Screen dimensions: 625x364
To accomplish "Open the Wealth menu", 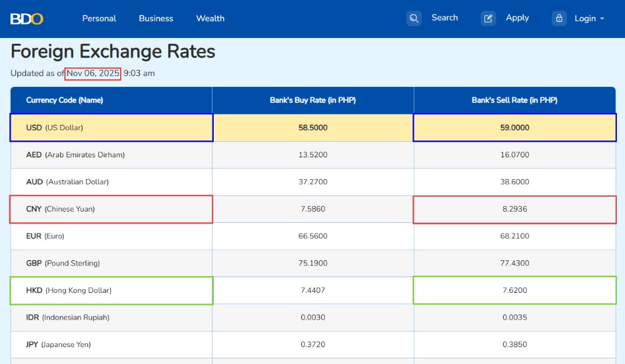I will pos(210,18).
